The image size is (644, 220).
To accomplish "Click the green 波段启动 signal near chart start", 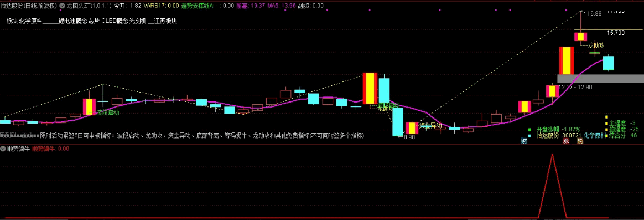I will [x=108, y=112].
